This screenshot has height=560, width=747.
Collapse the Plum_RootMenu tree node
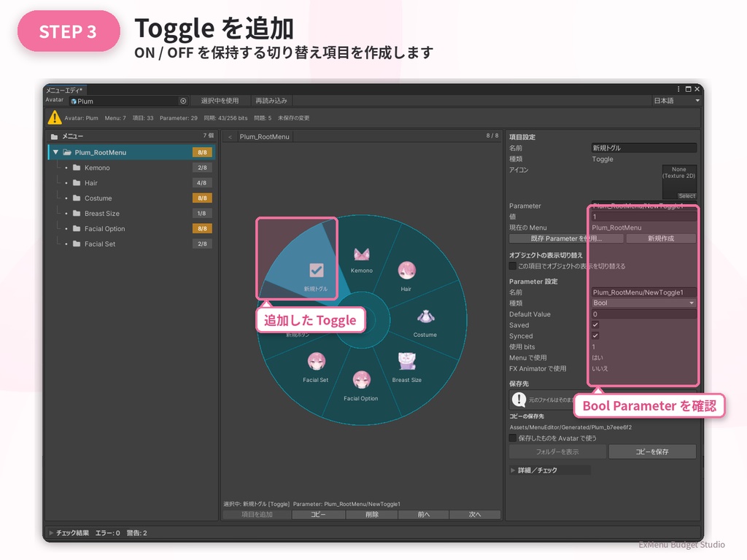pyautogui.click(x=55, y=152)
